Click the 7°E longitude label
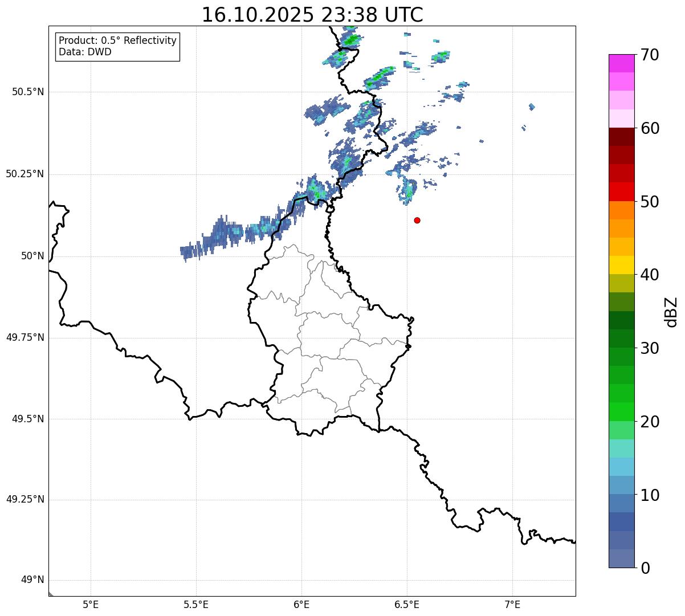Screen dimensions: 685x616 [x=512, y=604]
